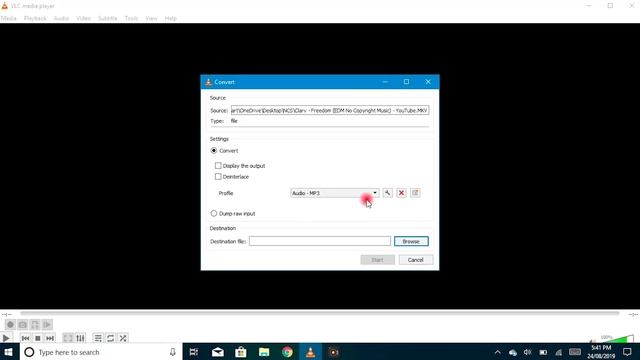This screenshot has height=360, width=640.
Task: Minimize the Convert dialog
Action: tap(385, 82)
